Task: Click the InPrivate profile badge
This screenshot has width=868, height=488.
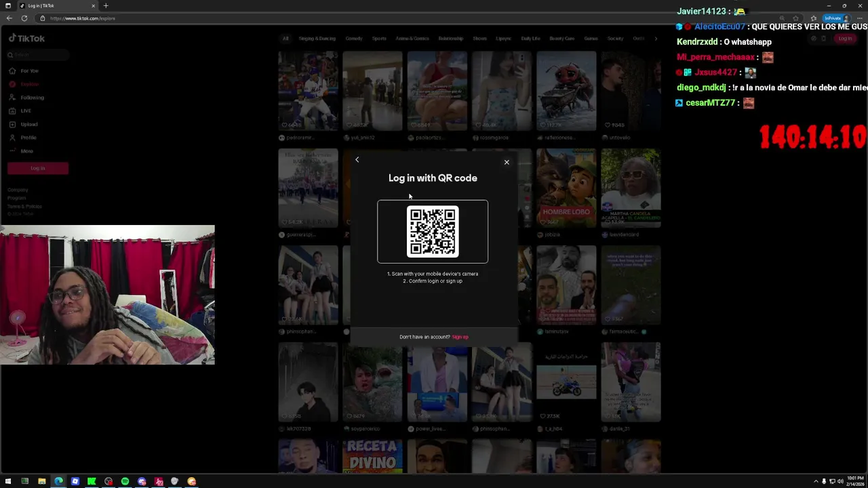Action: point(836,18)
